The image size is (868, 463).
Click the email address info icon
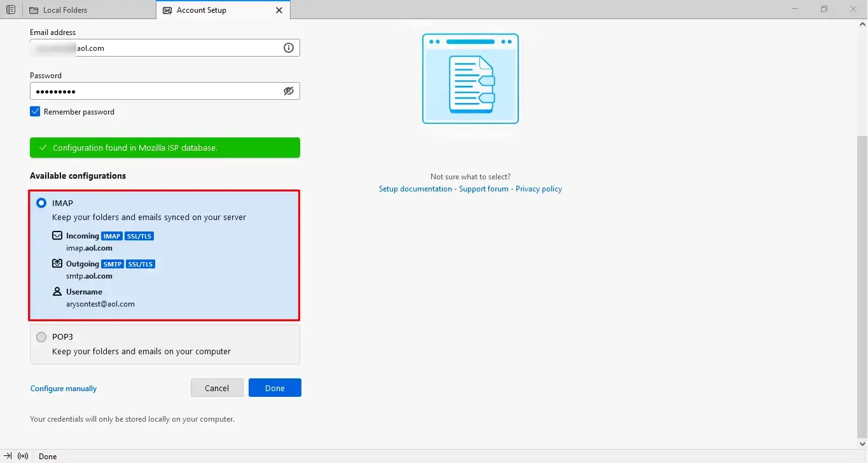(289, 48)
